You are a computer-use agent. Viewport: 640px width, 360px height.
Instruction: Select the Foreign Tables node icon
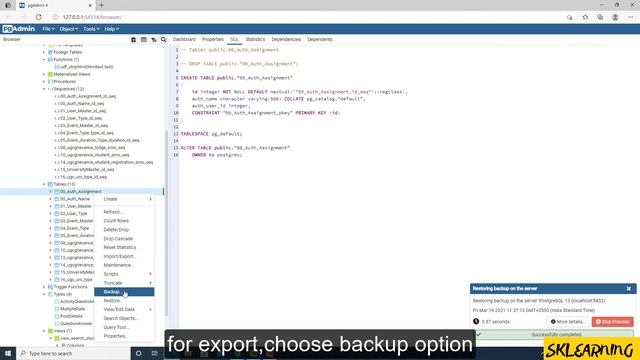tap(50, 52)
